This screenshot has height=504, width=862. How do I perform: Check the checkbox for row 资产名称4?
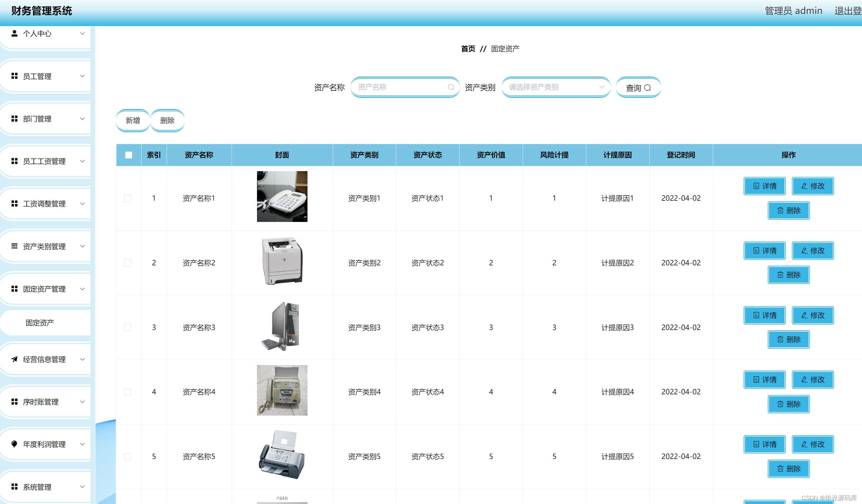128,392
